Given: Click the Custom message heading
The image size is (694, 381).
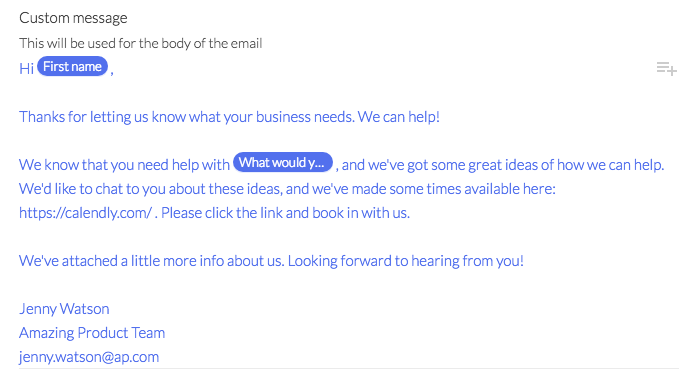Looking at the screenshot, I should (73, 18).
